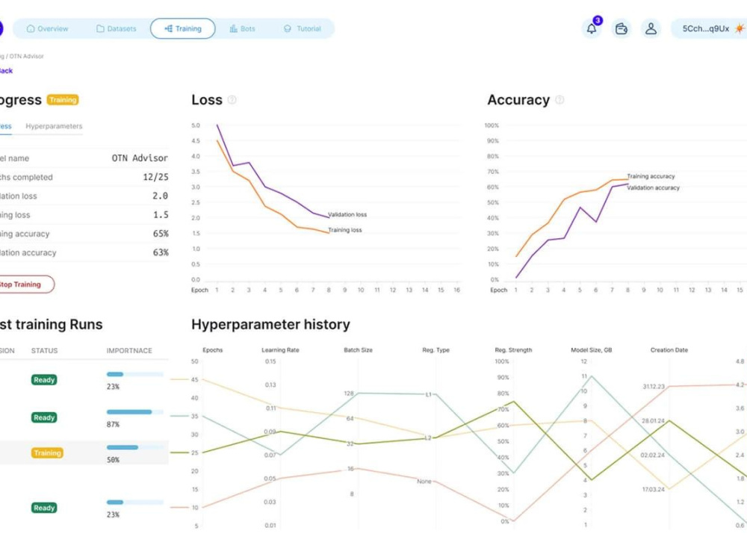
Task: Open the 5Cch...q9Ux account button
Action: click(x=709, y=28)
